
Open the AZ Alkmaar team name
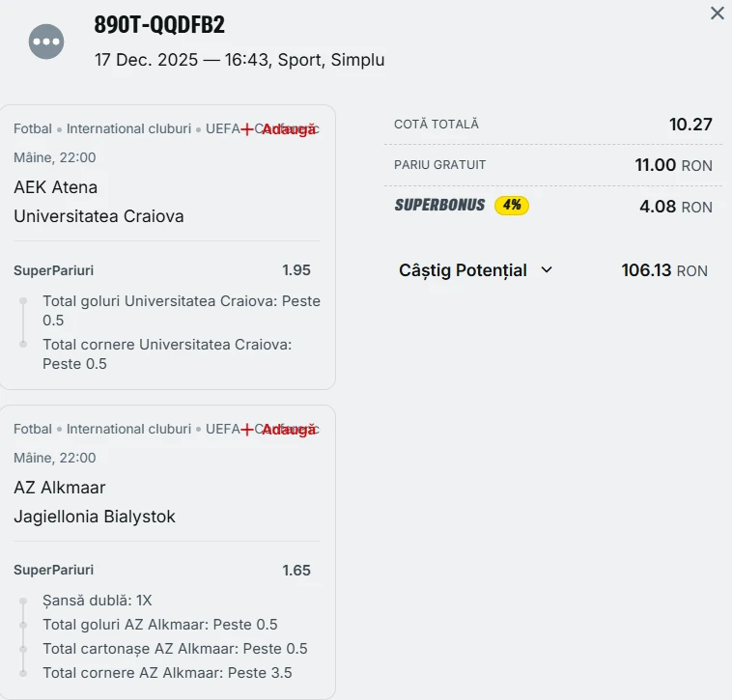tap(60, 488)
